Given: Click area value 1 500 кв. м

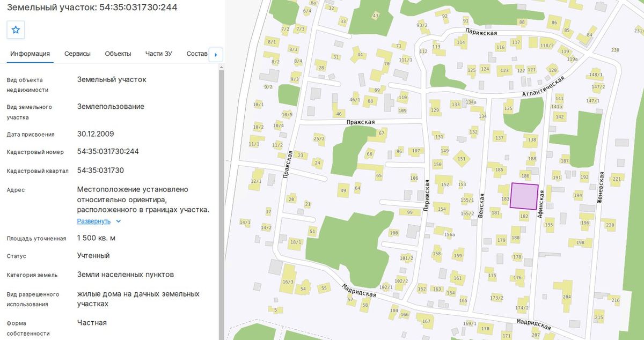Looking at the screenshot, I should [x=96, y=238].
